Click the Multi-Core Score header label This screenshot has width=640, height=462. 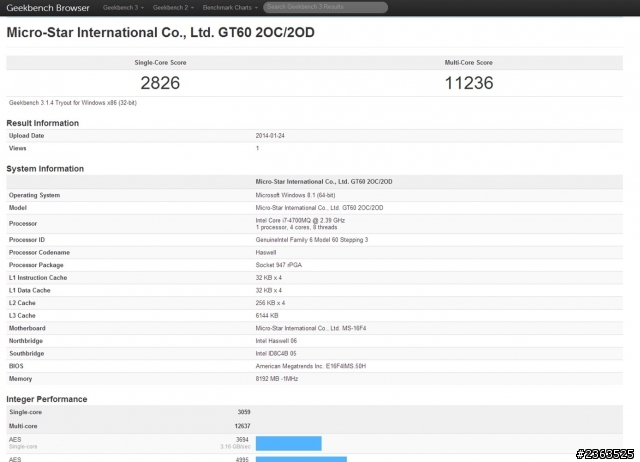[x=469, y=62]
